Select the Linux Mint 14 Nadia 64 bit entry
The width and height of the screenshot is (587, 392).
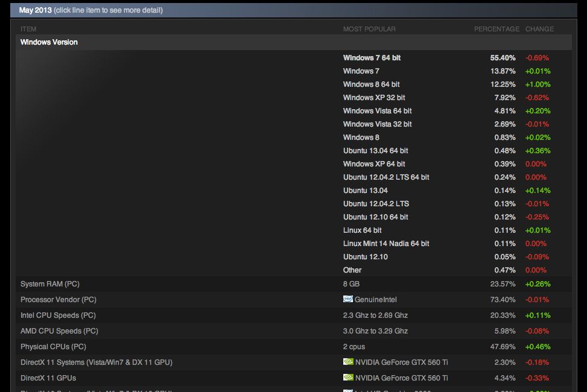point(386,244)
